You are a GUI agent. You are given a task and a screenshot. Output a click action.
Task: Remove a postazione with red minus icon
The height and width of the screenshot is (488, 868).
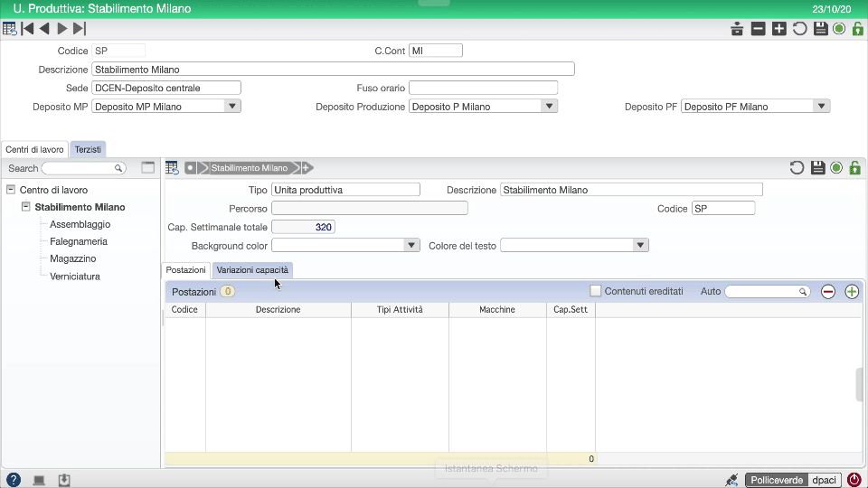(x=828, y=292)
